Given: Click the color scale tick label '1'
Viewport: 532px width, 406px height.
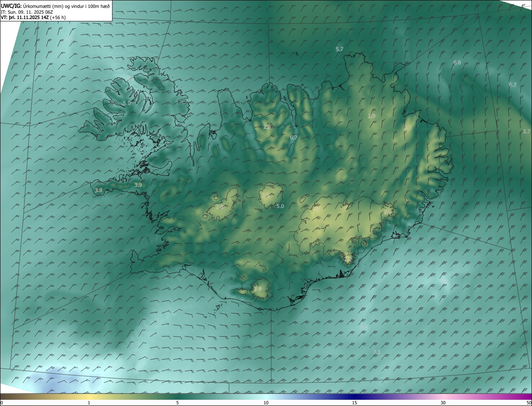Looking at the screenshot, I should 89,403.
